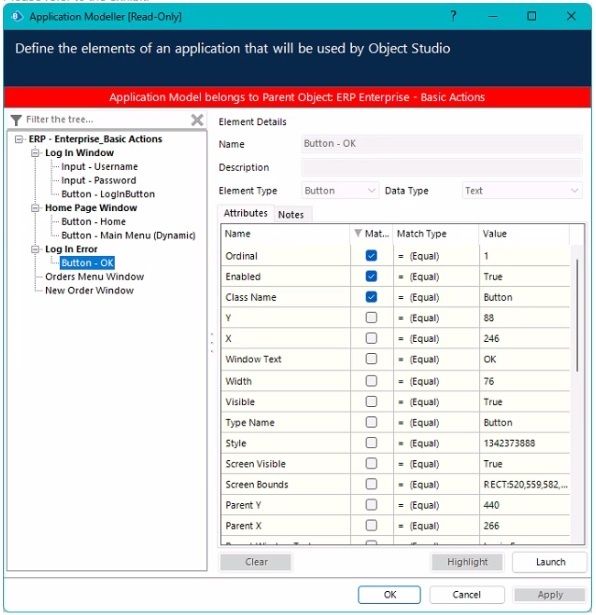Open the Element Type dropdown

(x=340, y=191)
